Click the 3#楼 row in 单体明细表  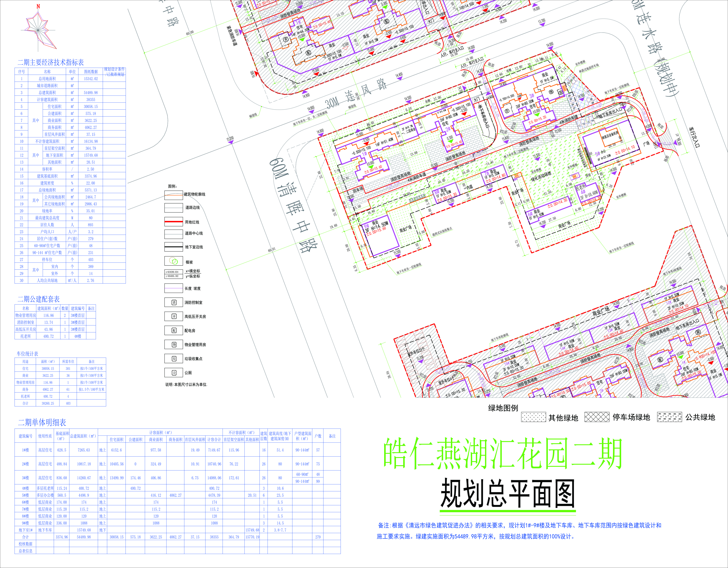(x=177, y=478)
